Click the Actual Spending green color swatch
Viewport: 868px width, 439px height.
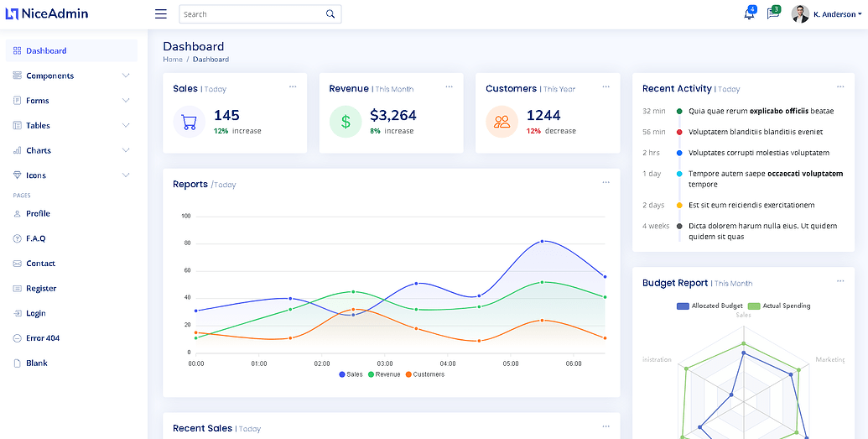(x=753, y=306)
